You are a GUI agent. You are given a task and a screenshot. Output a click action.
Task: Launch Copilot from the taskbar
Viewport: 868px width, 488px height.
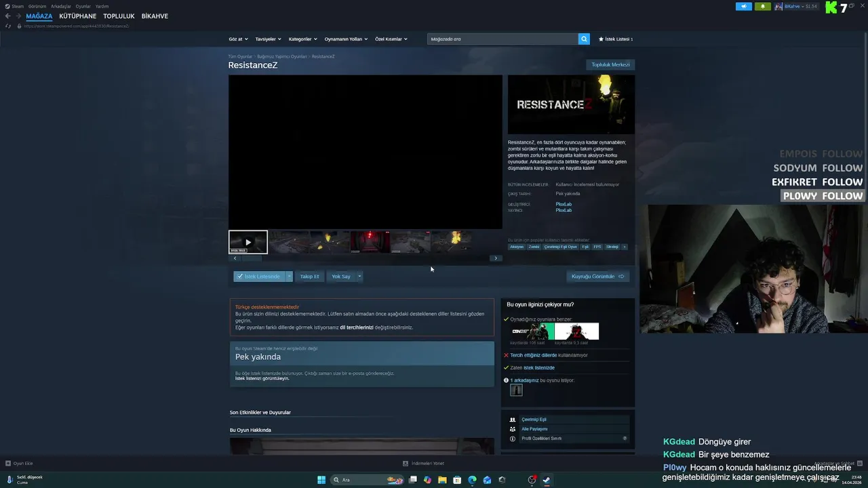point(427,480)
